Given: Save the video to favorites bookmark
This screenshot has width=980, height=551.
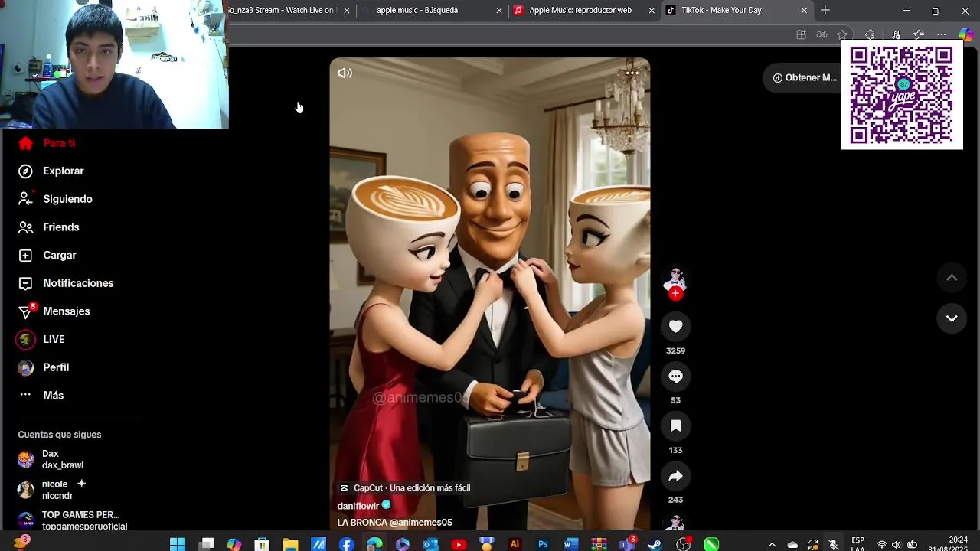Looking at the screenshot, I should coord(675,426).
